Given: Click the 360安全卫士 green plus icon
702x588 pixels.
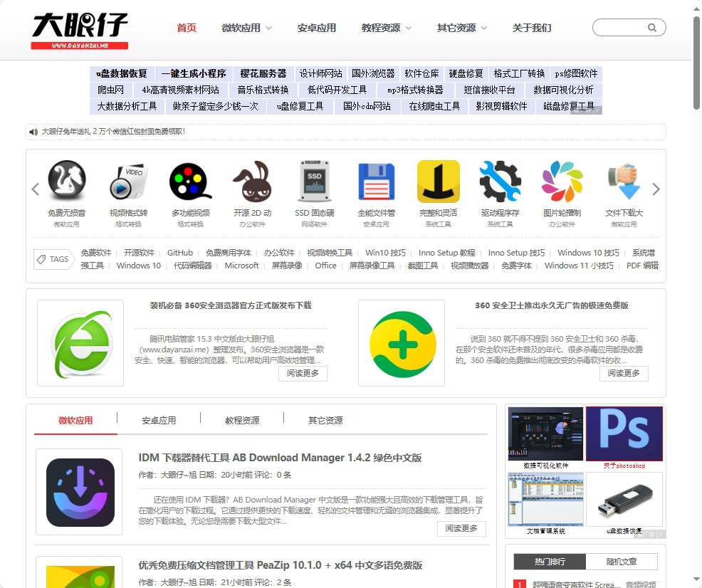Looking at the screenshot, I should pos(402,344).
